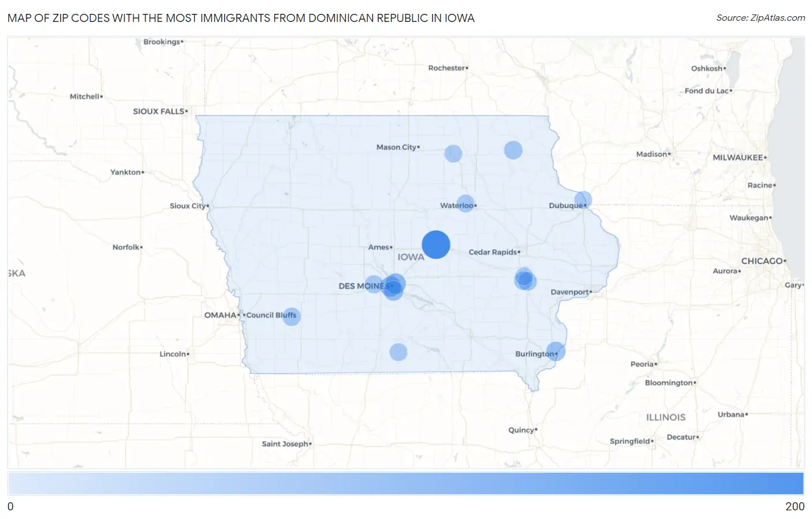The height and width of the screenshot is (519, 812).
Task: Click the bubble in southern Iowa below Des Moines
Action: 398,352
